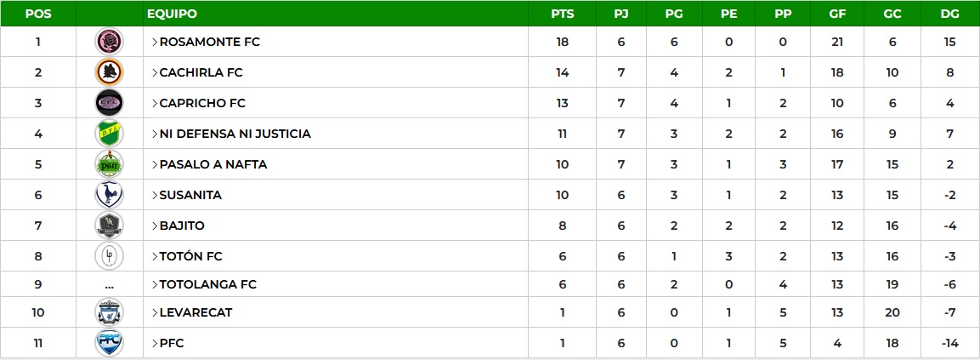980x360 pixels.
Task: Click the Cachirla FC team badge
Action: (110, 72)
